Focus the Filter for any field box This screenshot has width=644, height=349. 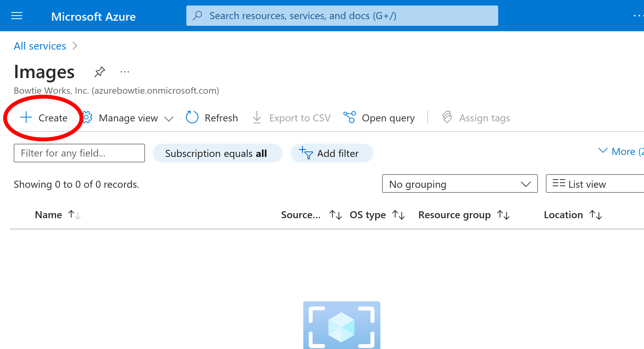pos(79,153)
